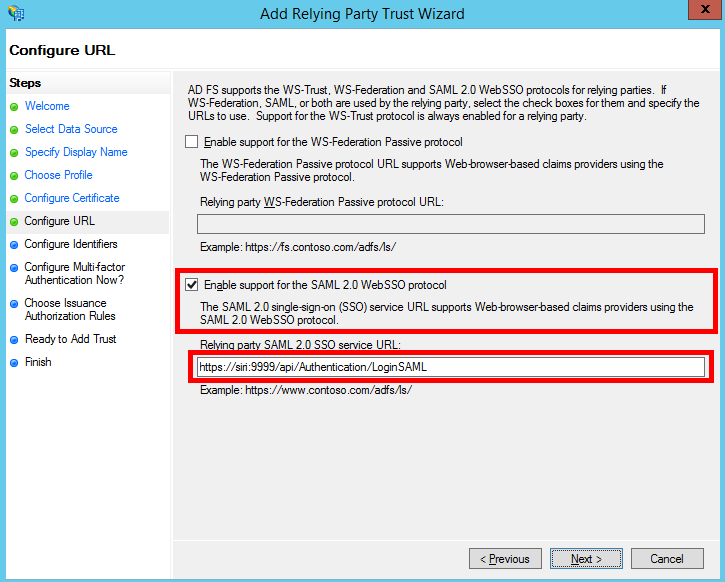Click green bullet beside Choose Profile

(x=14, y=176)
